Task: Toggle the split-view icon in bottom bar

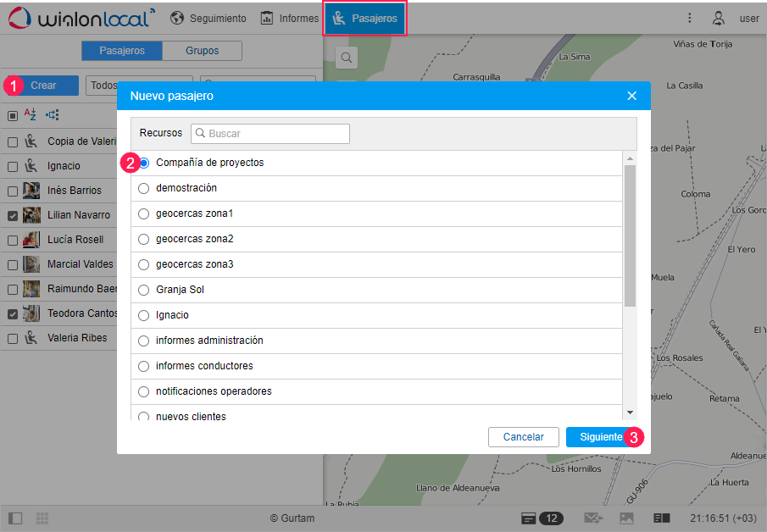Action: point(661,518)
